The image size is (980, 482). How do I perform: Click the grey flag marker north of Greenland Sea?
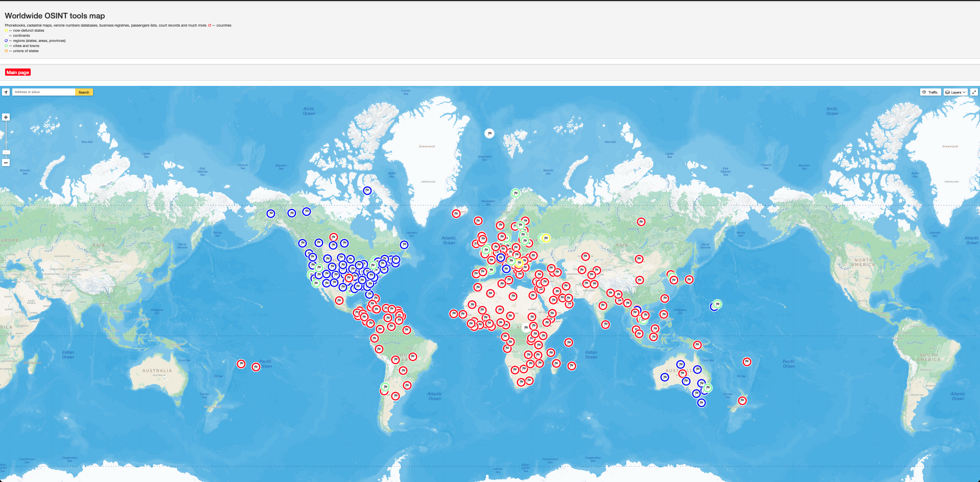(489, 133)
